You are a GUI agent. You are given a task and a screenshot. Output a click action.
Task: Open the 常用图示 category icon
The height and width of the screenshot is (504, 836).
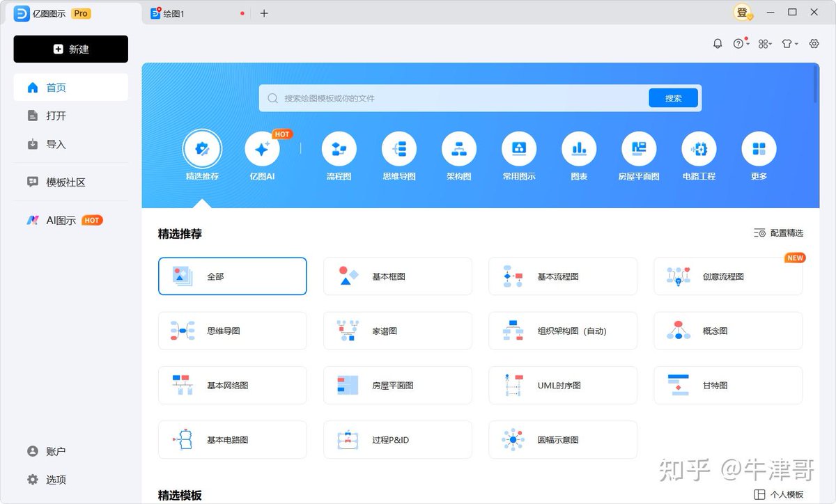coord(519,149)
